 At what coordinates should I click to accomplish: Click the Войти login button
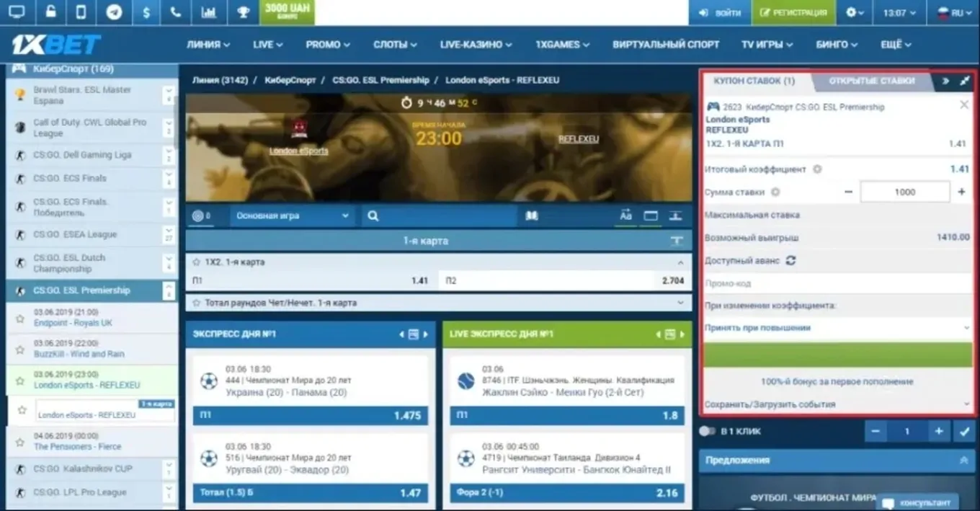tap(719, 12)
